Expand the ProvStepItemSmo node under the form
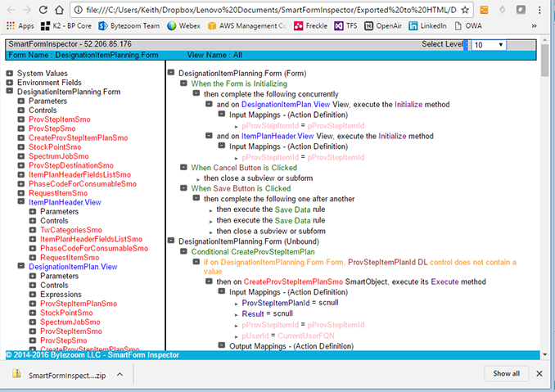555x392 pixels. (x=21, y=119)
